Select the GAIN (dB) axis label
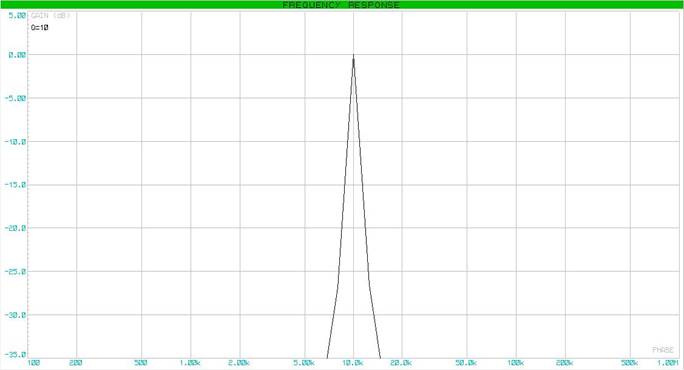 point(50,16)
